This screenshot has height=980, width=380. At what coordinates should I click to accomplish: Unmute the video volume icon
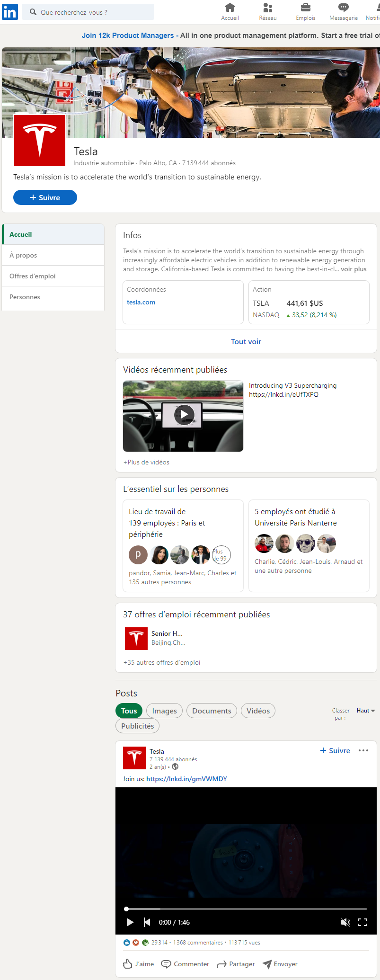345,922
